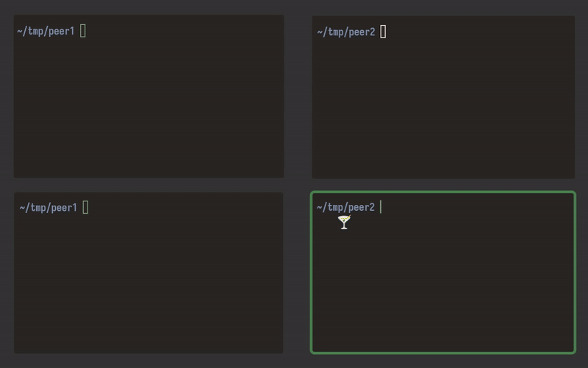Viewport: 588px width, 368px height.
Task: Click white hollow cursor in top-right peer2 pane
Action: [383, 32]
